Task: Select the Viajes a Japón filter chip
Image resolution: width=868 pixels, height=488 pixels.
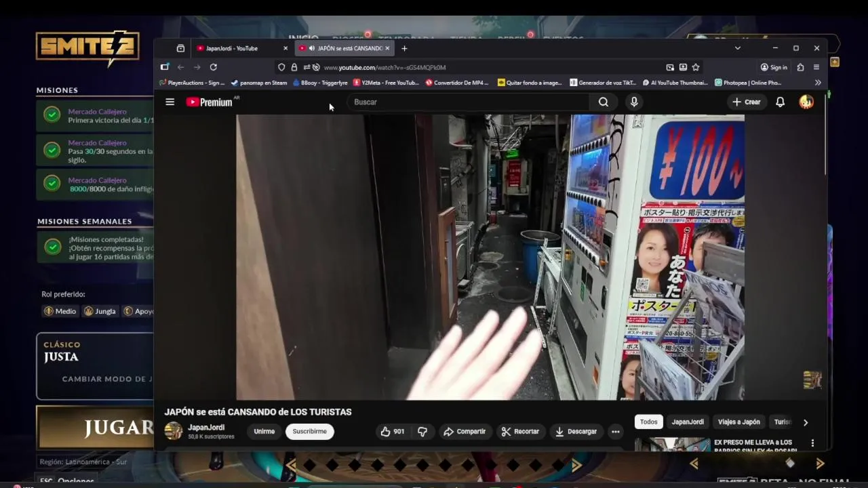Action: tap(739, 422)
